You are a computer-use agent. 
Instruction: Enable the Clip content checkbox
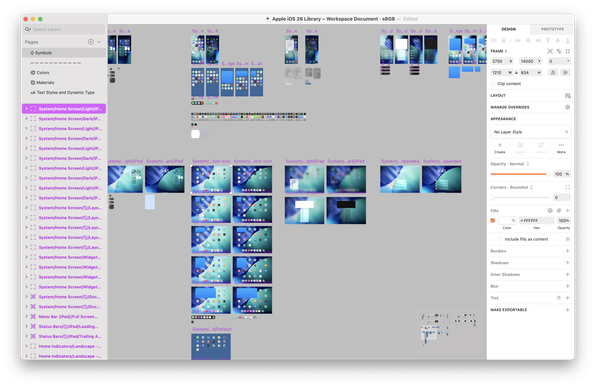(x=493, y=83)
